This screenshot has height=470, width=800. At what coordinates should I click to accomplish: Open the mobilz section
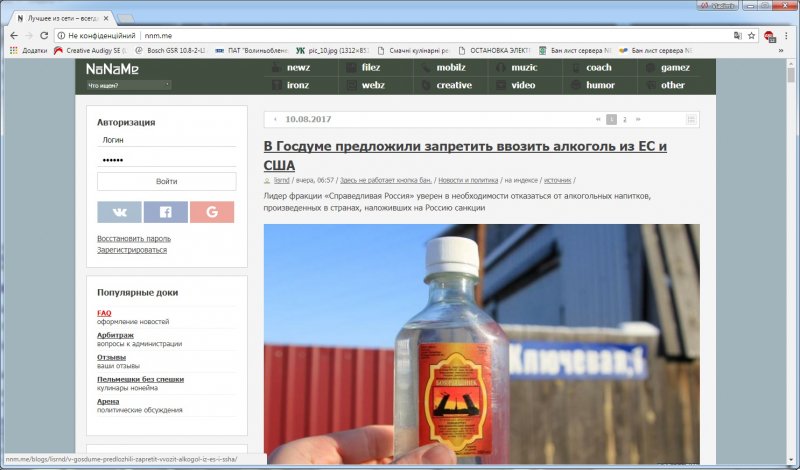point(451,67)
